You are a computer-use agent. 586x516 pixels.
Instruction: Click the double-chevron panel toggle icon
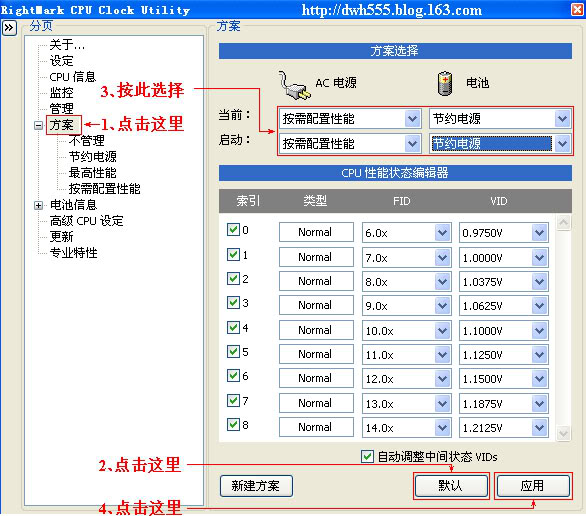click(9, 28)
